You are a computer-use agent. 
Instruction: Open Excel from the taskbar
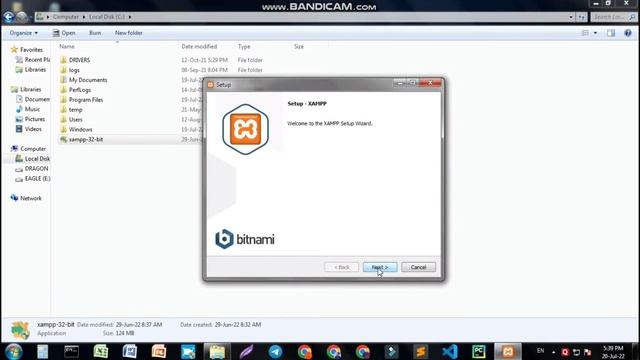(x=100, y=351)
